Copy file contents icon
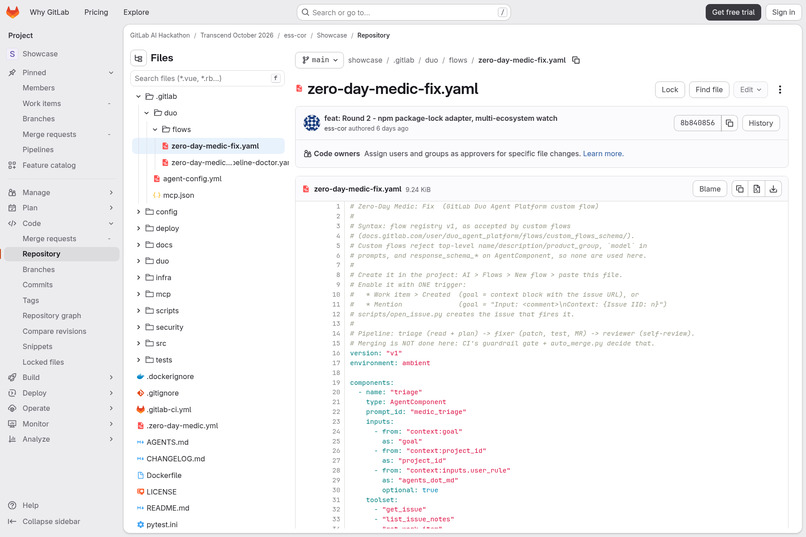Image resolution: width=806 pixels, height=537 pixels. (740, 189)
